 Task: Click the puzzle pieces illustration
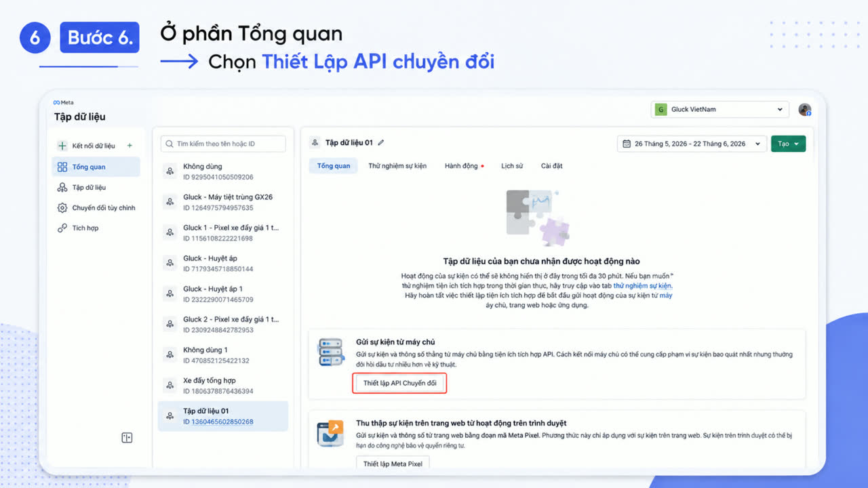[x=538, y=218]
